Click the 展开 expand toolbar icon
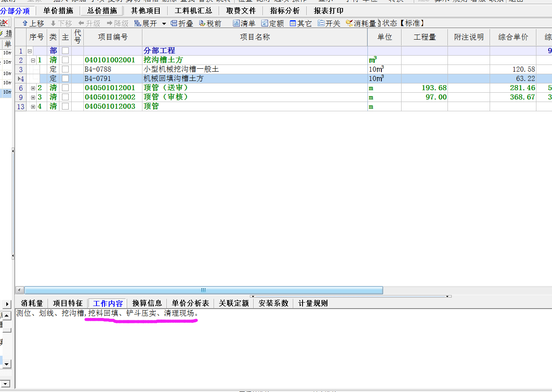The image size is (552, 392). pos(138,23)
